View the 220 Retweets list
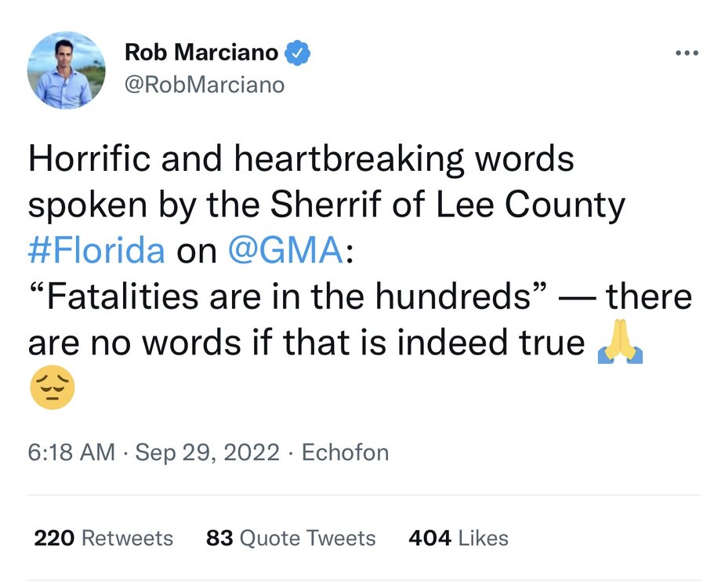 click(x=103, y=538)
